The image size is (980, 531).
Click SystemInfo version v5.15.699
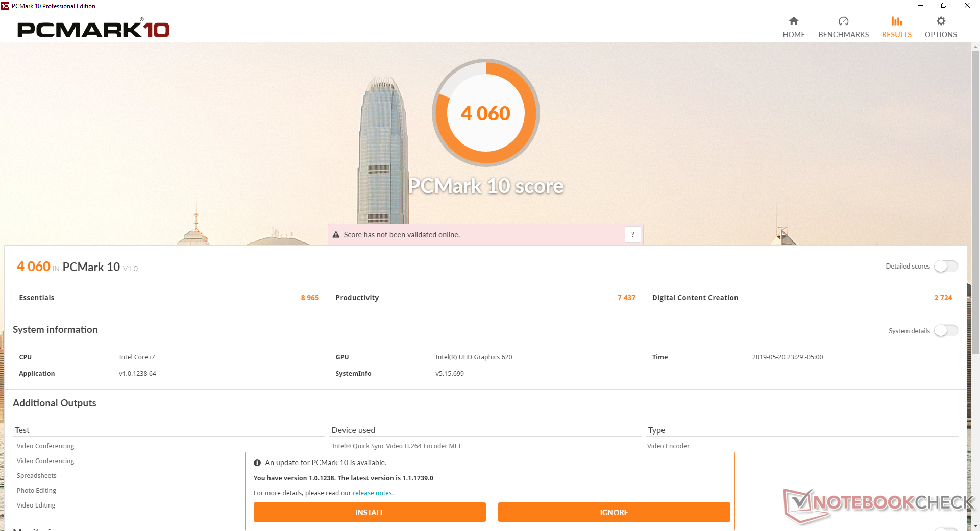(x=450, y=374)
